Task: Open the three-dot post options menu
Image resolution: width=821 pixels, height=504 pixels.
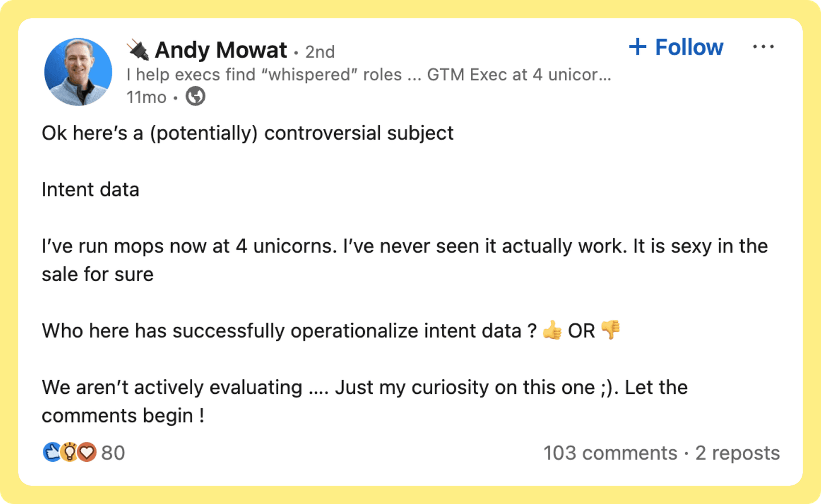Action: tap(763, 47)
